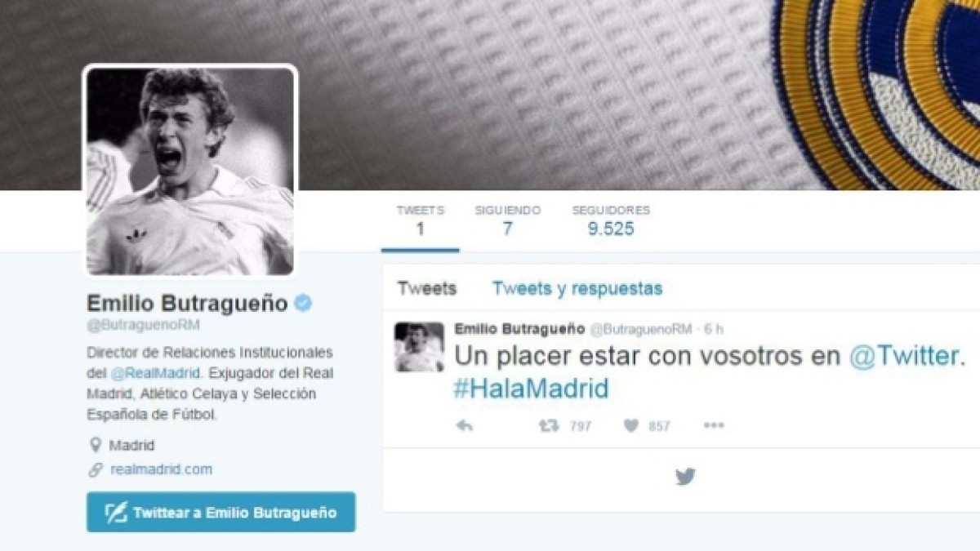Open the large profile photo
This screenshot has height=551, width=980.
click(190, 171)
